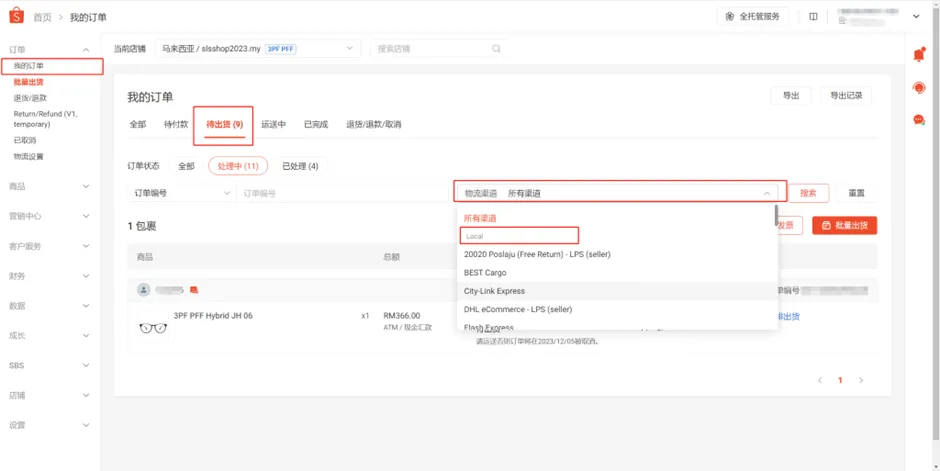Switch to the 待付款 tab

pos(176,125)
